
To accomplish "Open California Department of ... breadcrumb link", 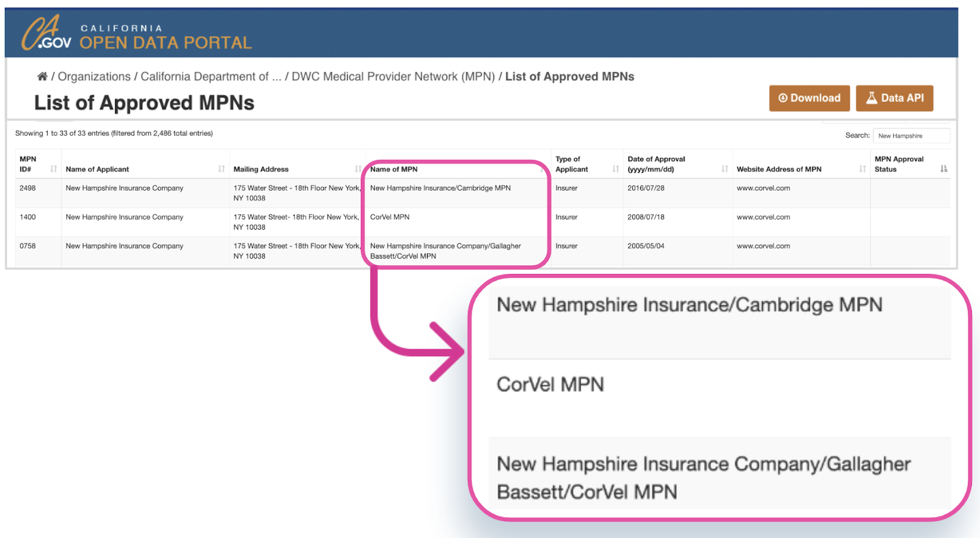I will tap(211, 77).
